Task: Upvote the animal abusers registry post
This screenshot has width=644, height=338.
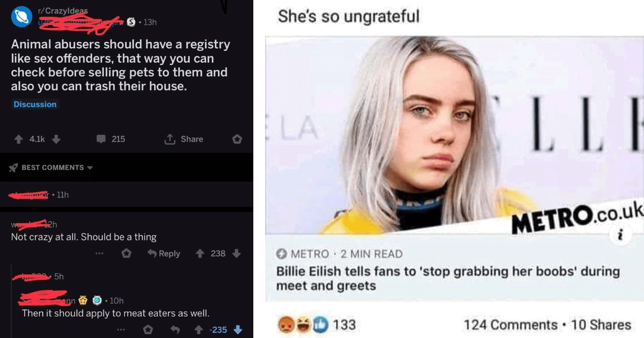Action: point(19,139)
